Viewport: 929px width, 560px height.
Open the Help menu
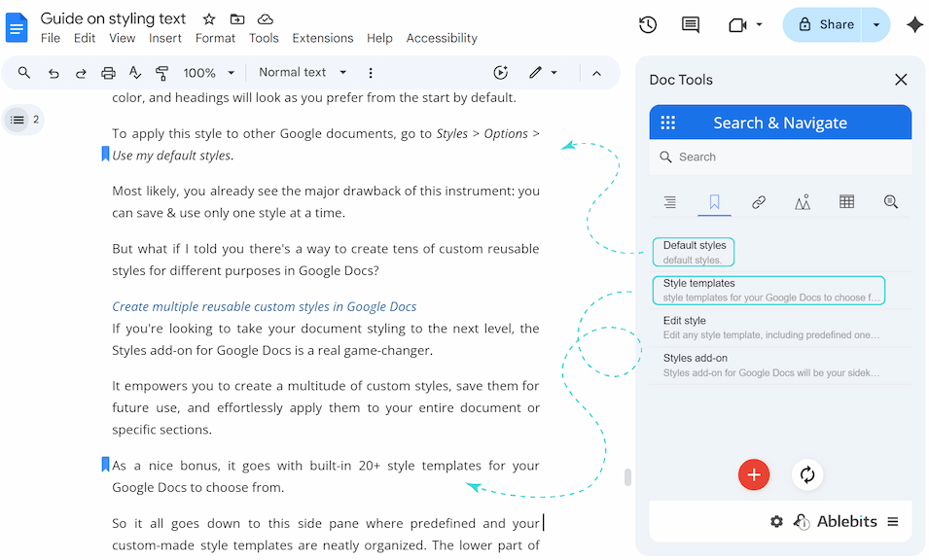(x=379, y=38)
